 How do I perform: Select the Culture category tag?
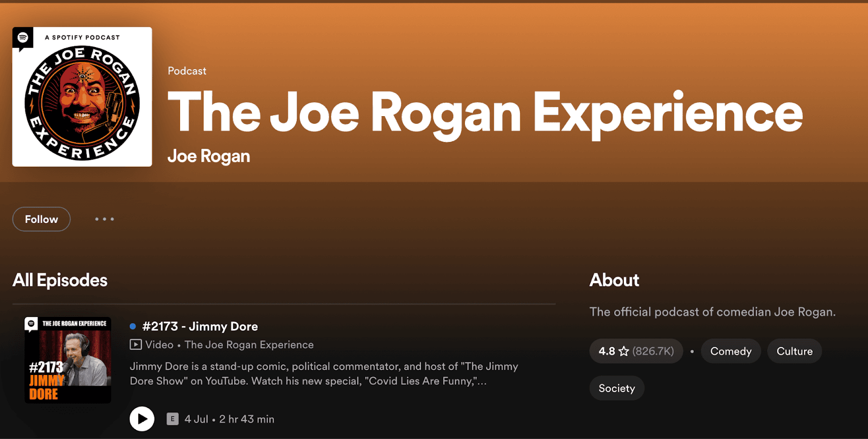(795, 351)
